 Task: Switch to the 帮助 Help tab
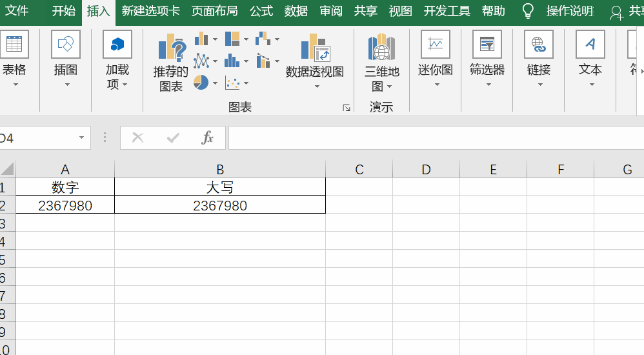(x=493, y=11)
